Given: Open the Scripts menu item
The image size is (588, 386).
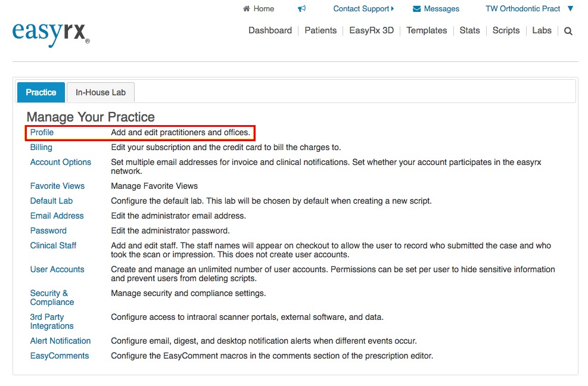Looking at the screenshot, I should [x=506, y=30].
